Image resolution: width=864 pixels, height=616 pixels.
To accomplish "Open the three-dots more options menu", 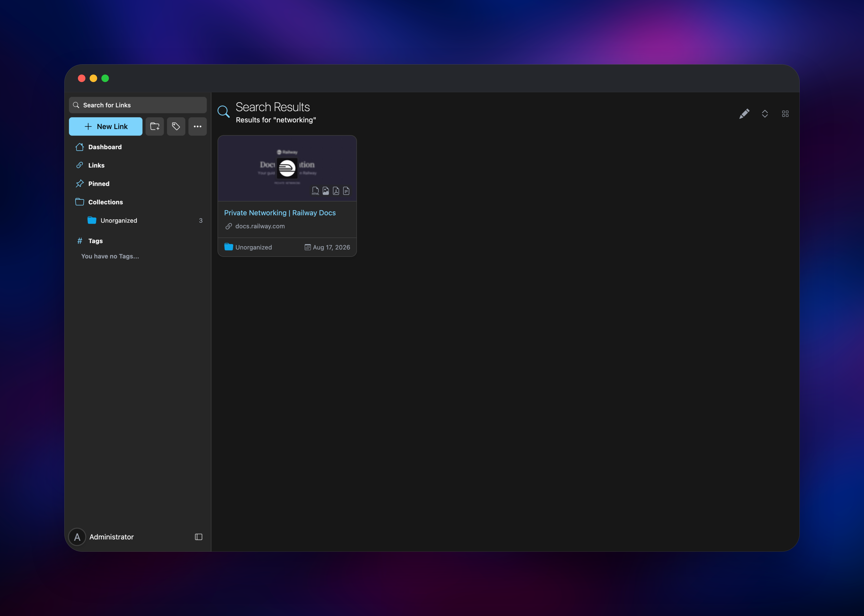I will pyautogui.click(x=198, y=126).
